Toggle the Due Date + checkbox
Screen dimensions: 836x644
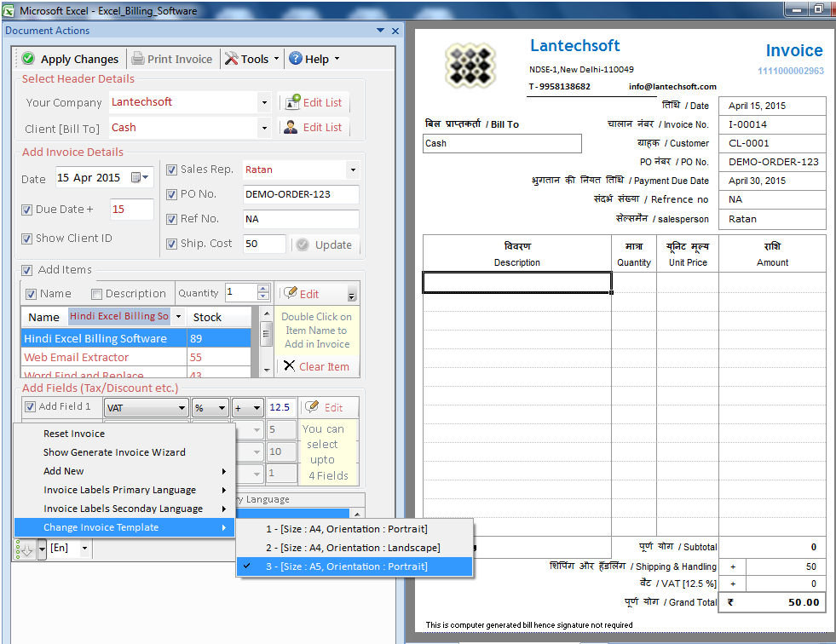pos(27,210)
